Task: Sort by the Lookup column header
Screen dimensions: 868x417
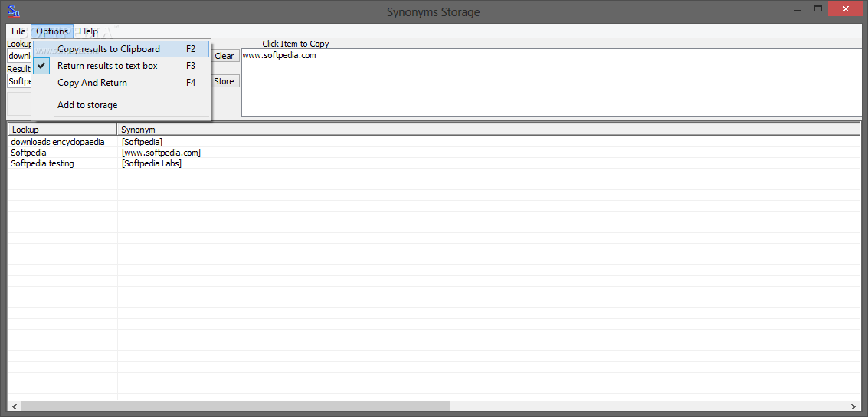Action: 63,130
